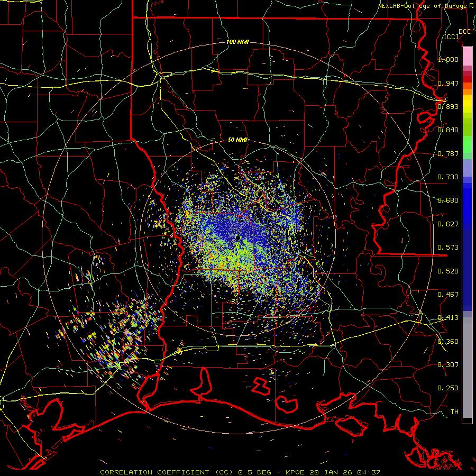Click the 0.253 scale value

(x=448, y=388)
